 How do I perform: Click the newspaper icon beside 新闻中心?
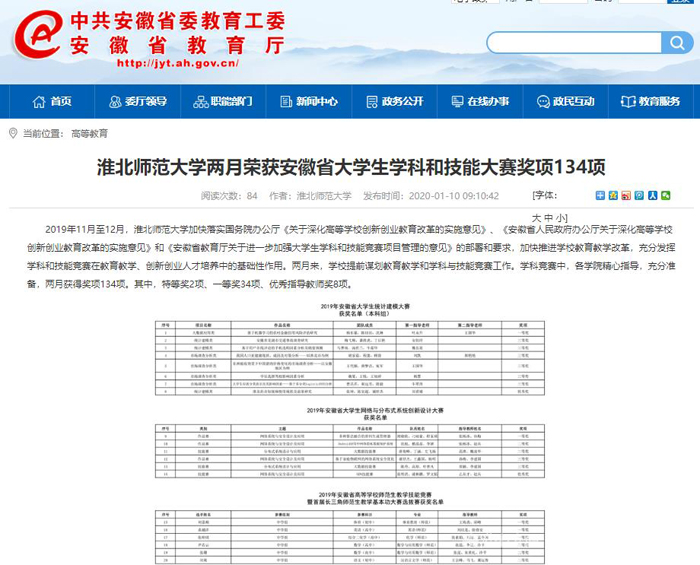pos(286,102)
